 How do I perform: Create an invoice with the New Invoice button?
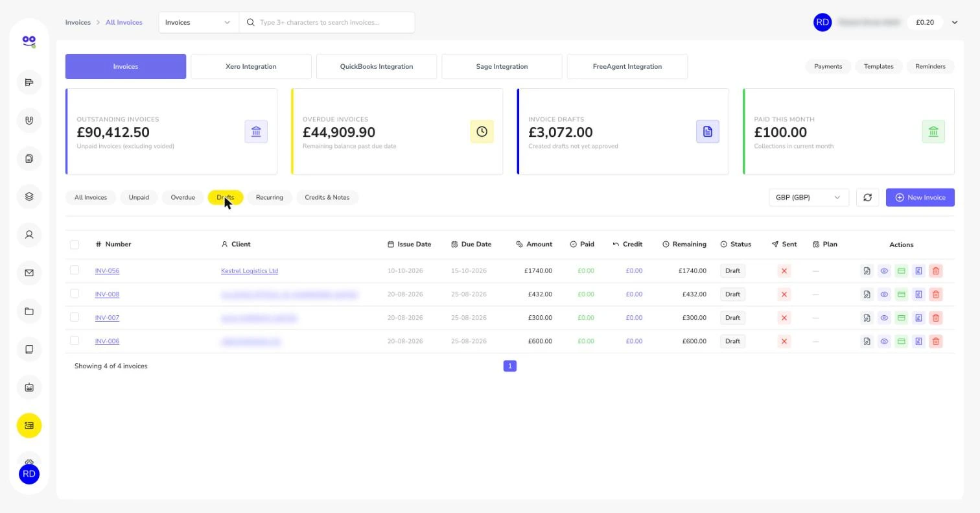tap(920, 197)
